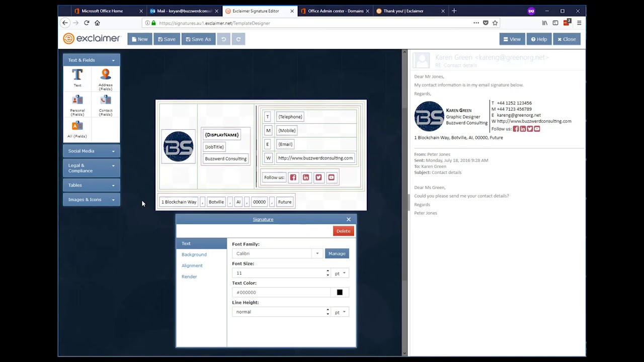Click the Manage fonts button
The width and height of the screenshot is (644, 362).
[x=337, y=253]
